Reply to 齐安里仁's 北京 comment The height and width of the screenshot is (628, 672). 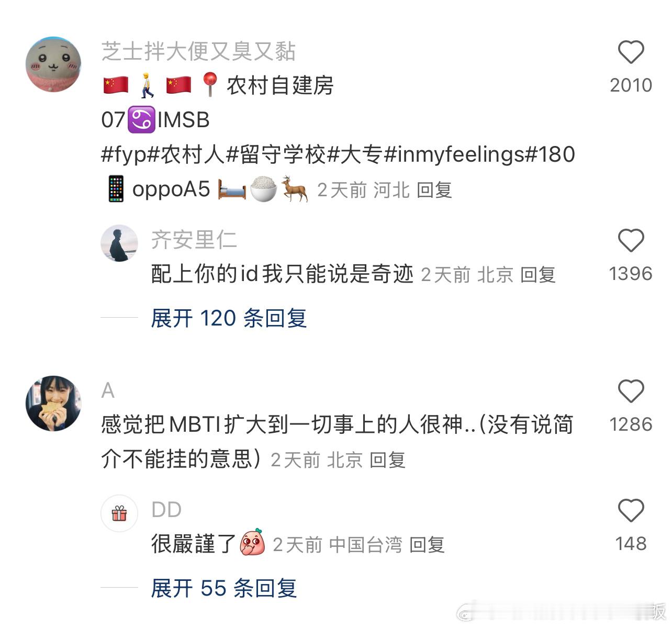click(538, 275)
